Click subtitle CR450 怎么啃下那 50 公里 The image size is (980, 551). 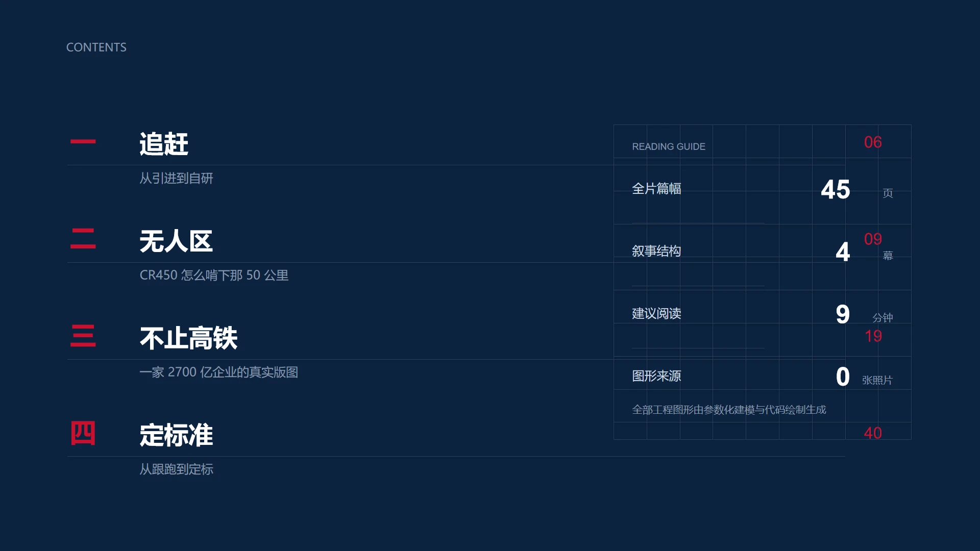[x=214, y=275]
